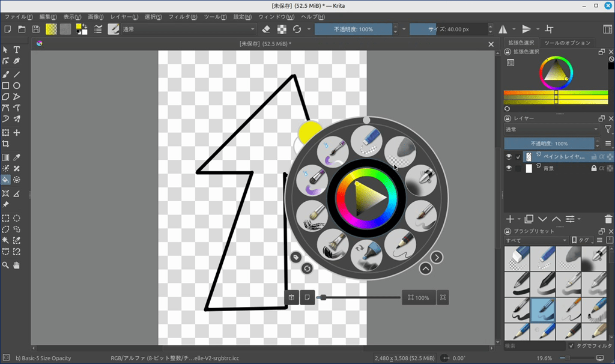Activate the Zoom magnifier tool
615x364 pixels.
(x=5, y=265)
